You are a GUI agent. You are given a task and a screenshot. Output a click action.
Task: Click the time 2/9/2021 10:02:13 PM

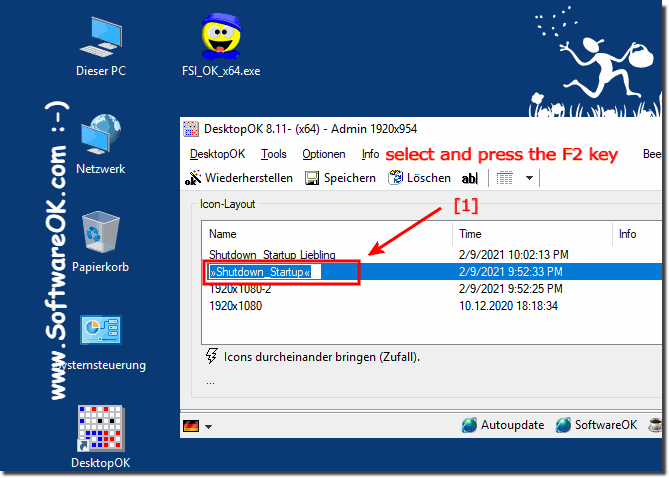(x=514, y=255)
